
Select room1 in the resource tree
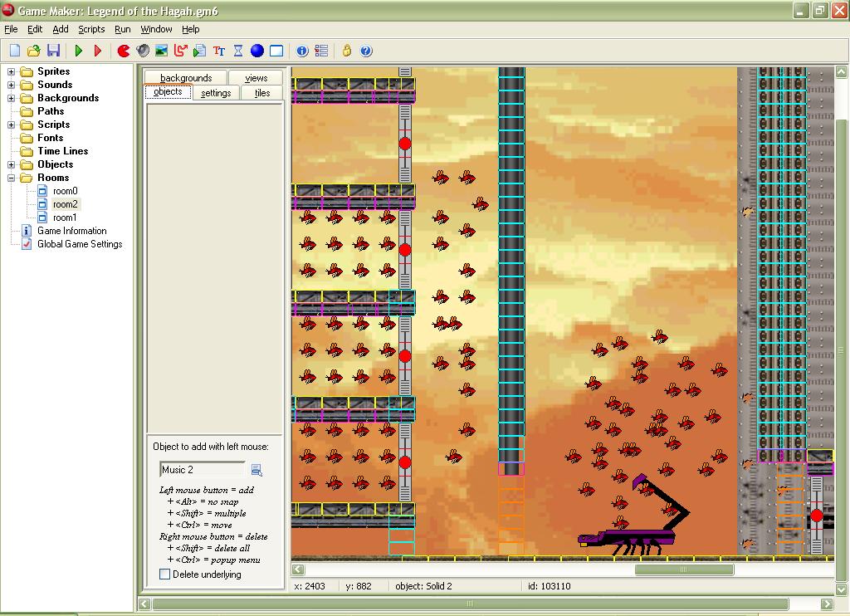[65, 218]
